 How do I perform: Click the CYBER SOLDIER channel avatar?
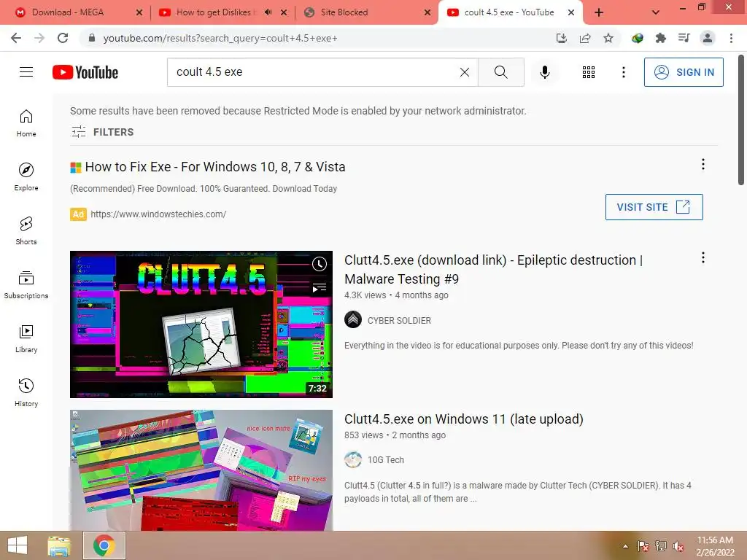[353, 319]
